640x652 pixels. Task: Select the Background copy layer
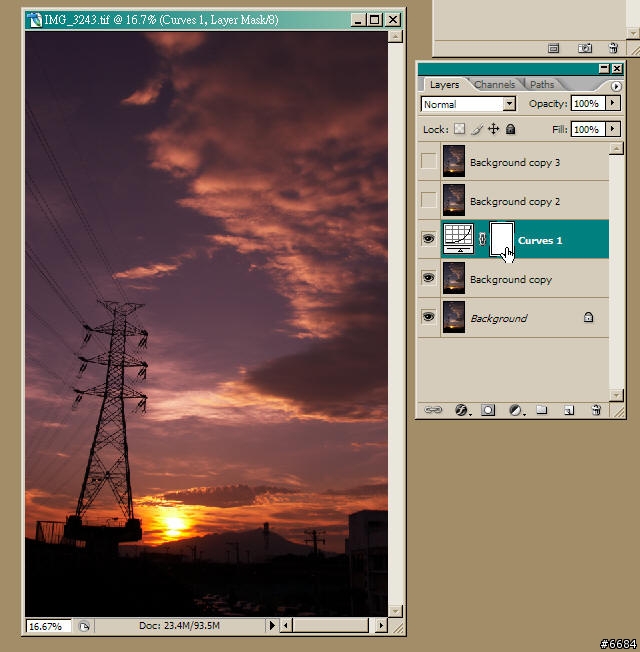click(x=525, y=278)
